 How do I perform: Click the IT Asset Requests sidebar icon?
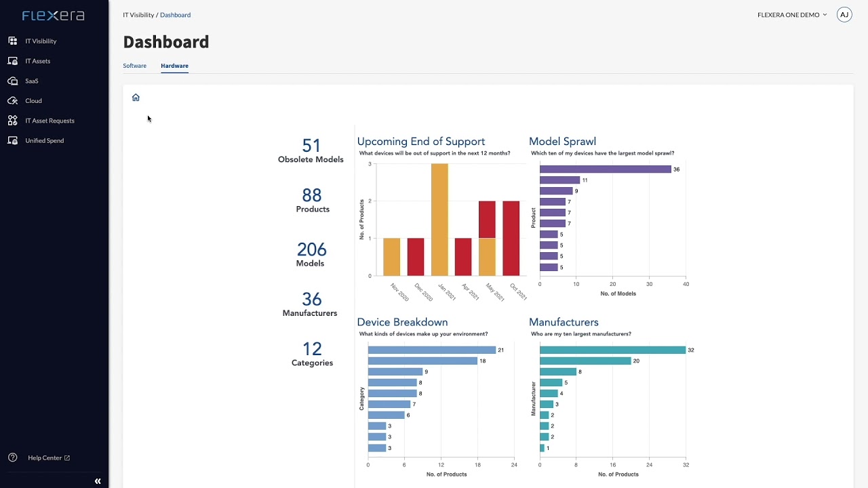(12, 121)
